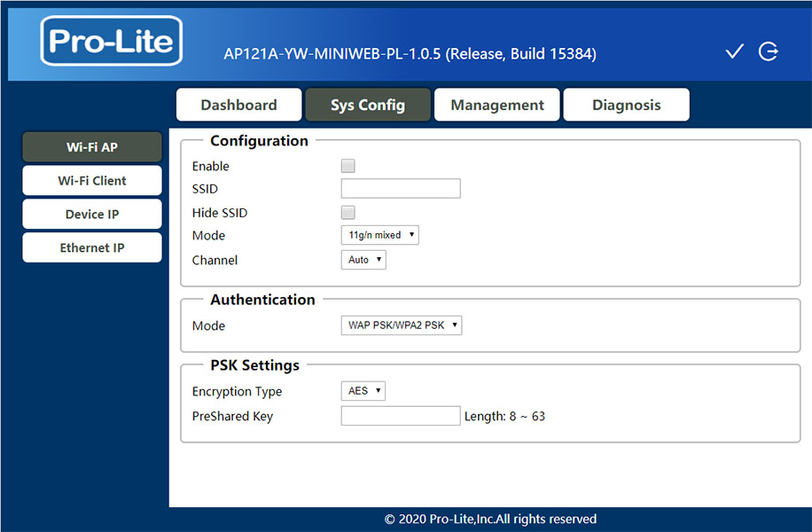The image size is (812, 532).
Task: Toggle the Hide SSID checkbox
Action: pyautogui.click(x=348, y=213)
